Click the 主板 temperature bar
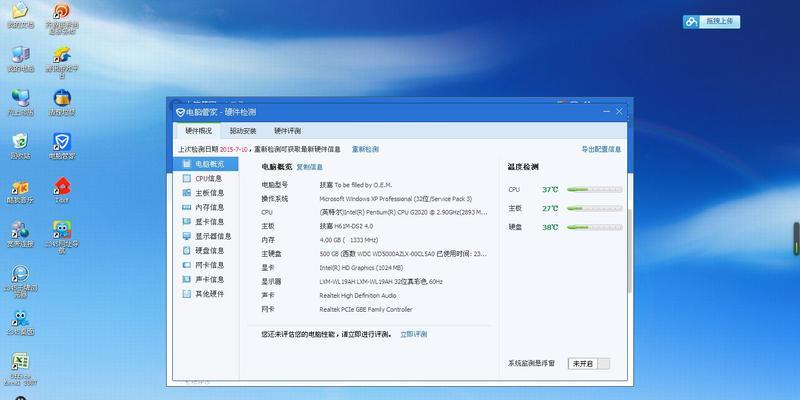The image size is (800, 400). [594, 208]
